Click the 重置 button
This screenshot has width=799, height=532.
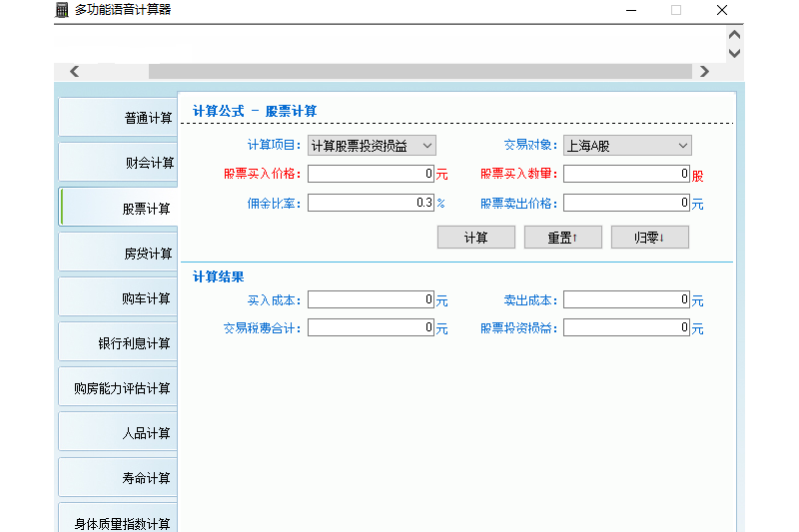click(563, 238)
